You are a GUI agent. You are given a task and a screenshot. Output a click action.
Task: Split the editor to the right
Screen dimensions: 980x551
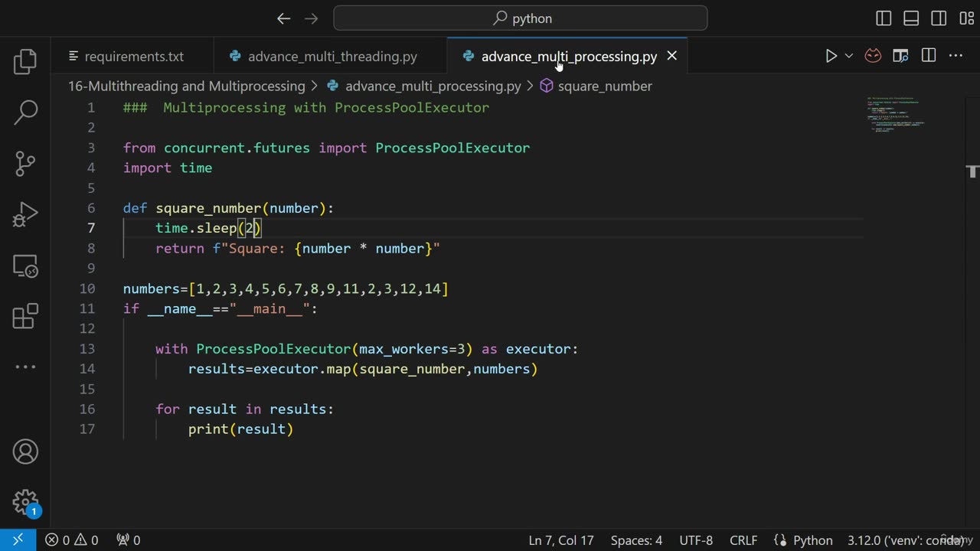point(929,56)
